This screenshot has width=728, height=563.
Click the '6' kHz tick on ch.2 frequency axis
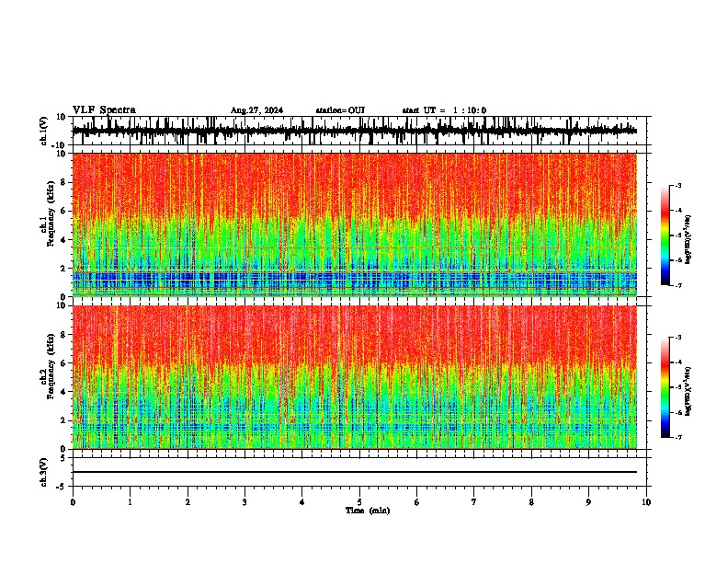pyautogui.click(x=64, y=363)
